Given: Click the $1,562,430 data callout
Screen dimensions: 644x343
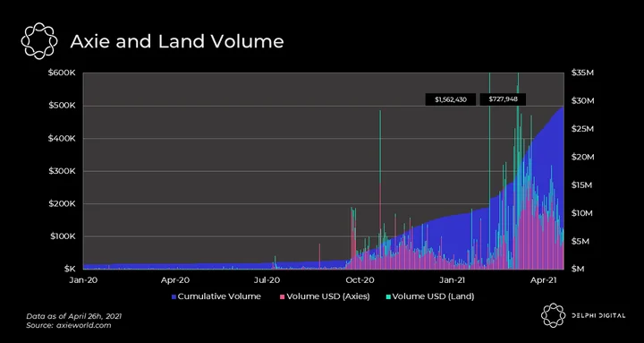Looking at the screenshot, I should (x=451, y=99).
